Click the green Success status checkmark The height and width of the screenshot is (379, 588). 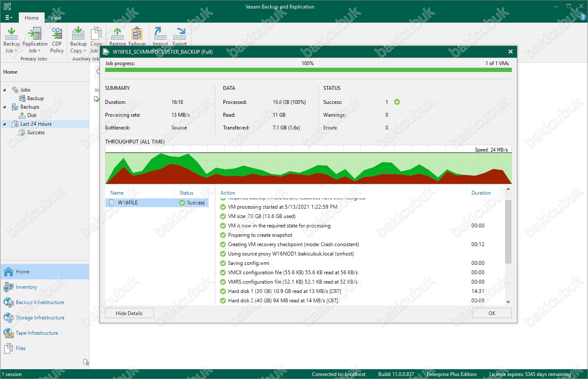397,102
